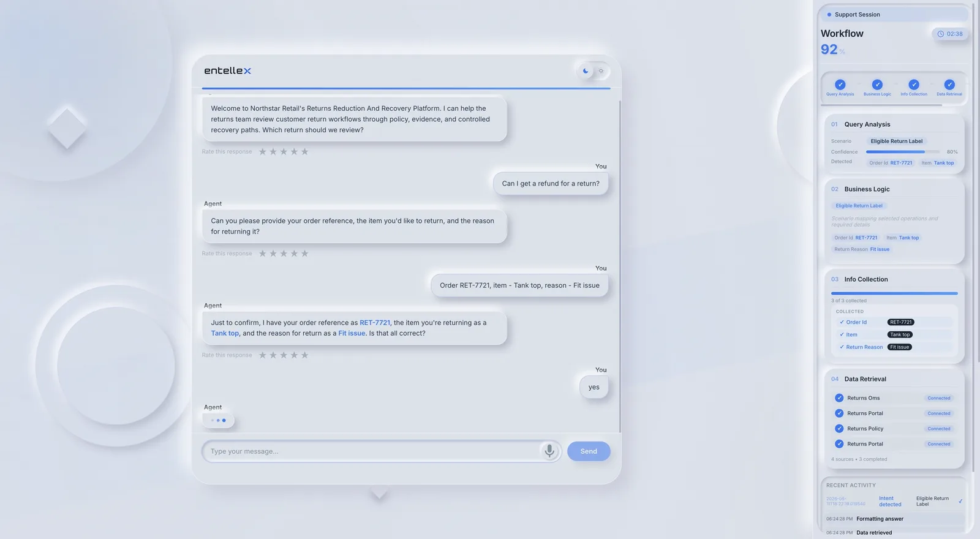Click the '3 of 3 collected' text
The width and height of the screenshot is (980, 539).
click(849, 301)
